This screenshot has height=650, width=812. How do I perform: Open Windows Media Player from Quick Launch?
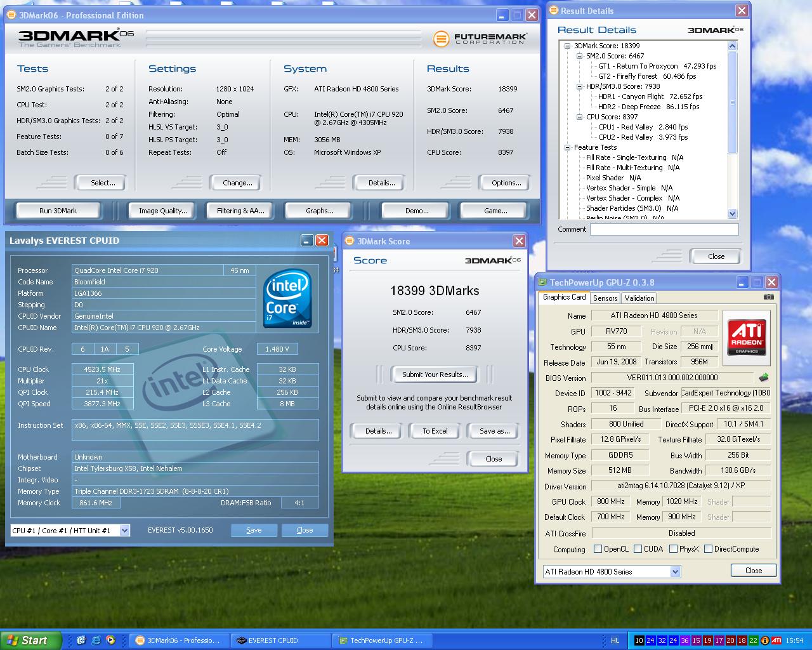tap(110, 640)
